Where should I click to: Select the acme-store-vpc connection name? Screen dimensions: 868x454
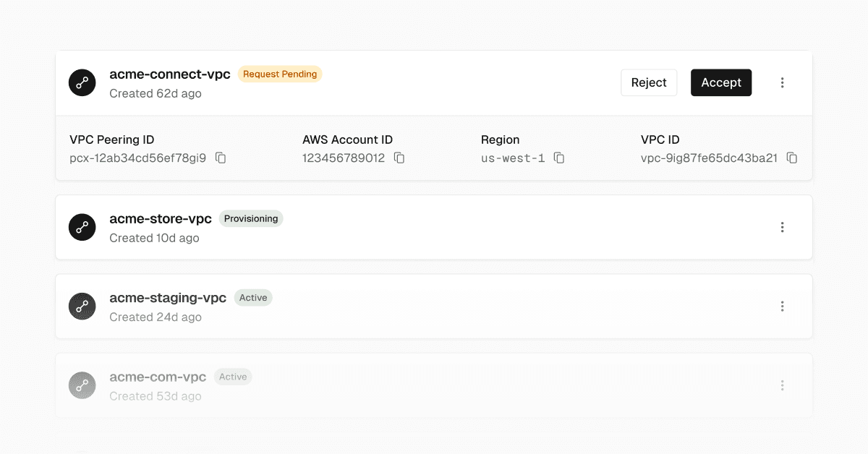[x=161, y=218]
